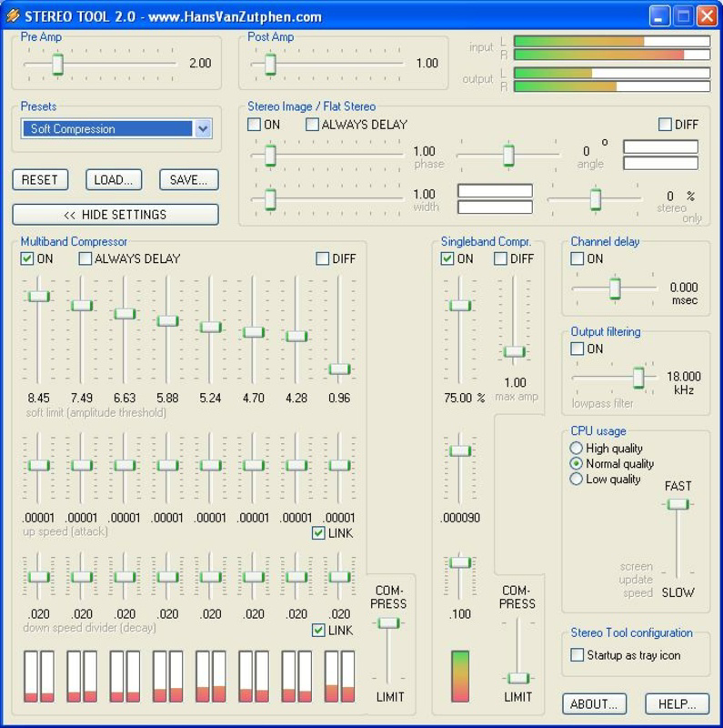Click soft limit slider showing 5.88
The image size is (723, 728).
pyautogui.click(x=167, y=320)
